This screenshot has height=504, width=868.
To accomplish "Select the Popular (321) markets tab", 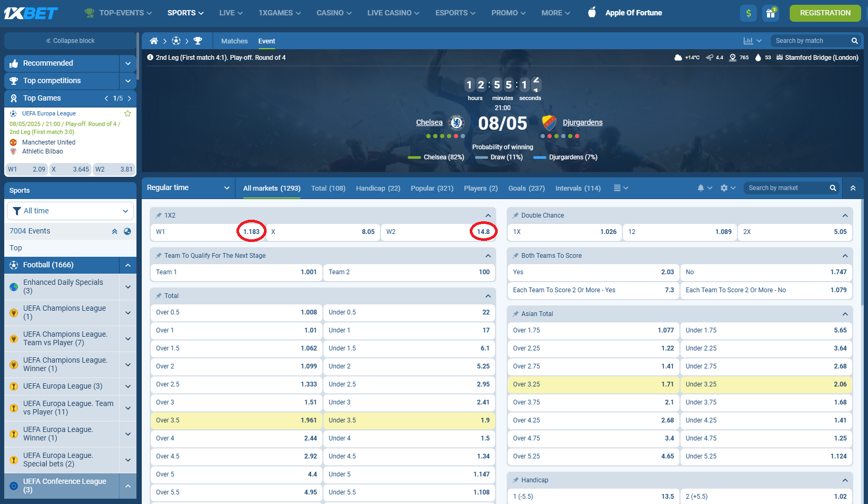I will coord(432,188).
